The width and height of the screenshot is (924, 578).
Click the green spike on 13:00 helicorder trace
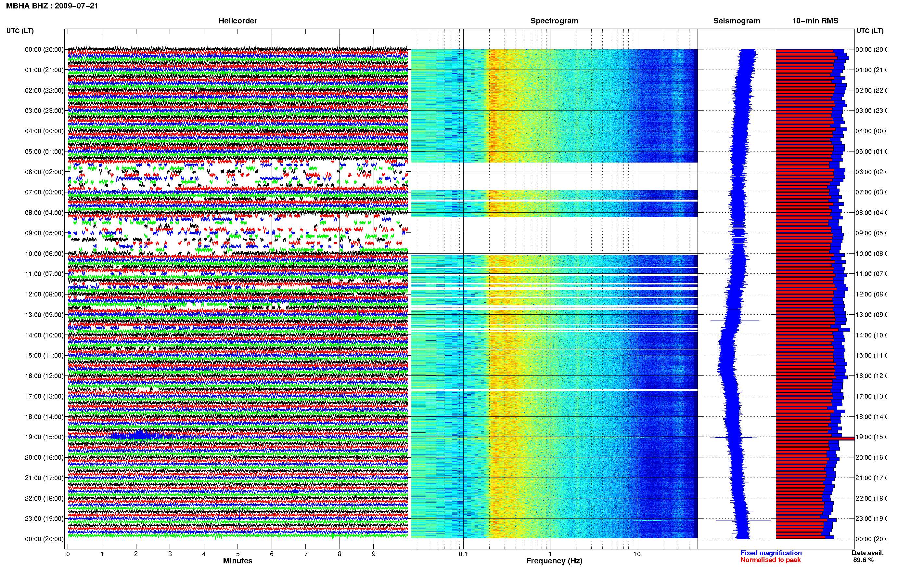[x=357, y=315]
